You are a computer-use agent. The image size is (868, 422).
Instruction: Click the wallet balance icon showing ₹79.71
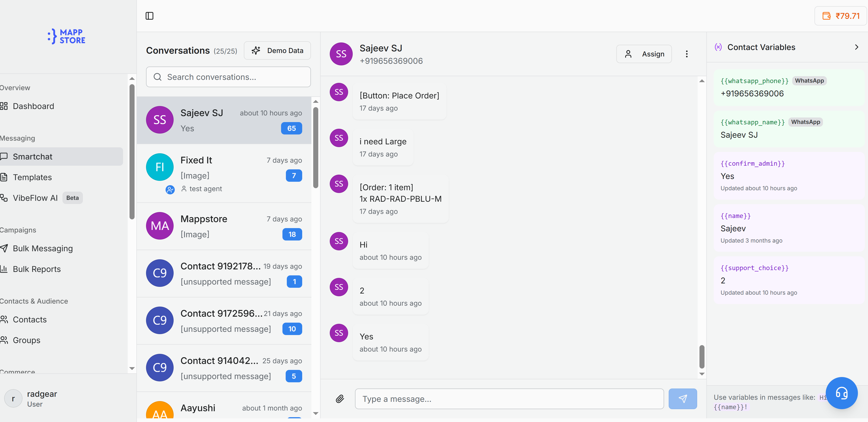(x=826, y=16)
